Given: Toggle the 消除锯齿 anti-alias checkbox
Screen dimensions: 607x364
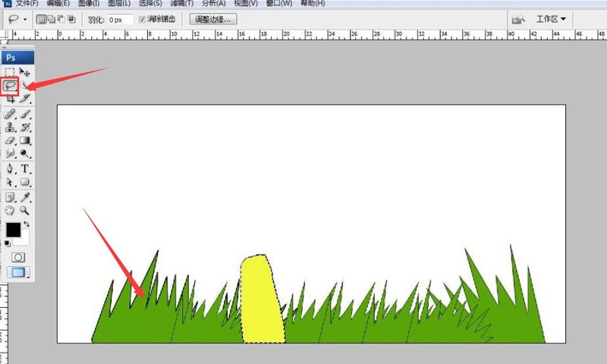Looking at the screenshot, I should [142, 20].
